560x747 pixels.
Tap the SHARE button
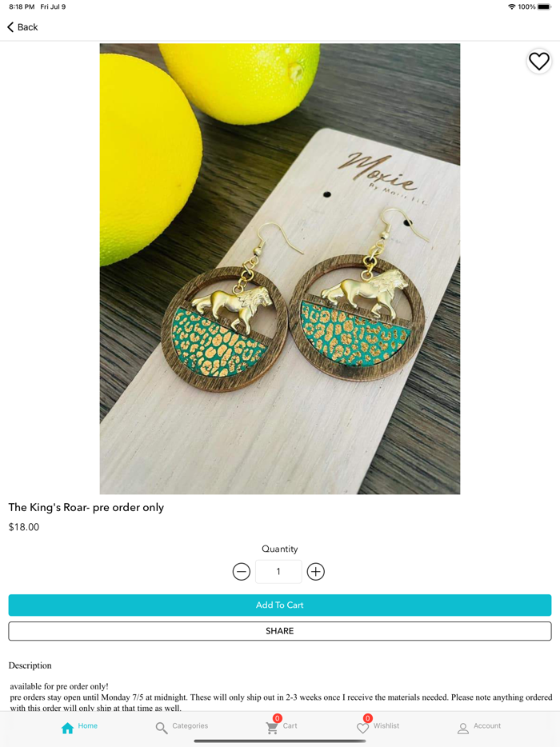(x=280, y=631)
